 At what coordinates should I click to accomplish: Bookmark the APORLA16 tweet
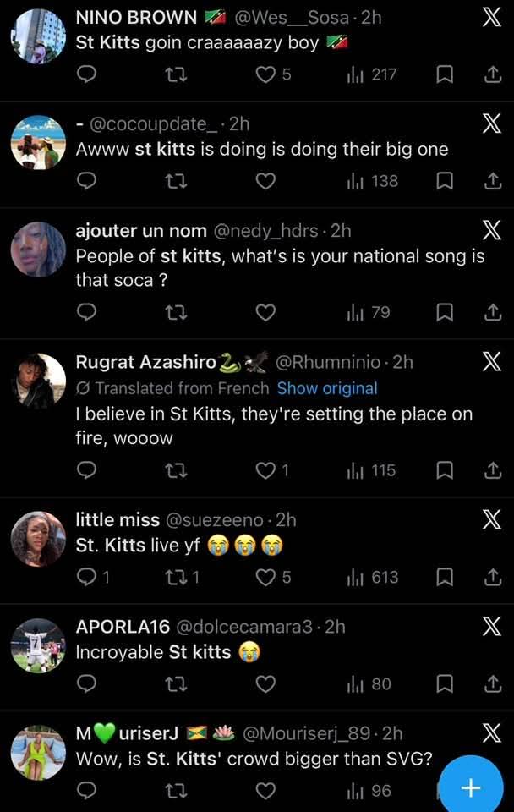coord(445,683)
